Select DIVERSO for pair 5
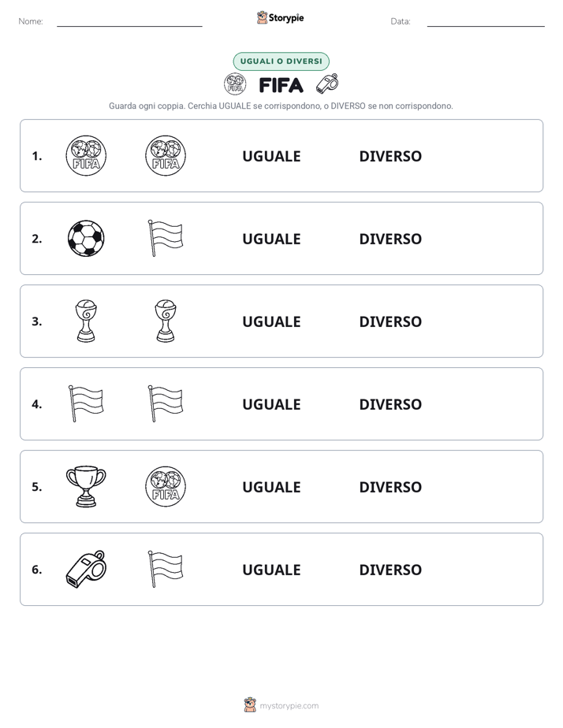 pos(390,487)
